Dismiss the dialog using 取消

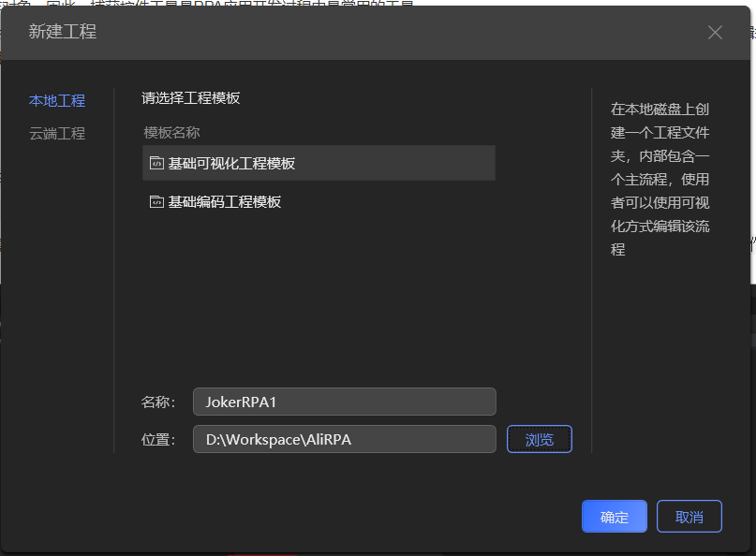(689, 516)
